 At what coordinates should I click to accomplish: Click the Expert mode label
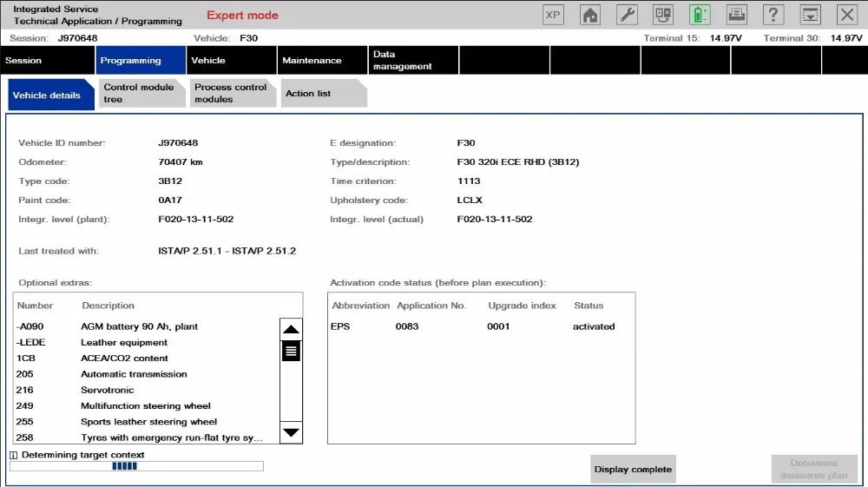(x=242, y=16)
